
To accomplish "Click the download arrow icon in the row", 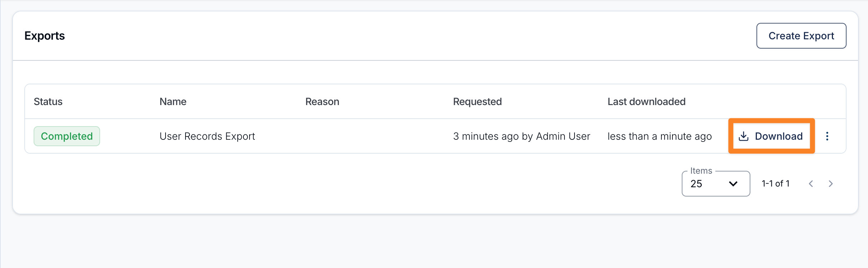I will [x=744, y=136].
